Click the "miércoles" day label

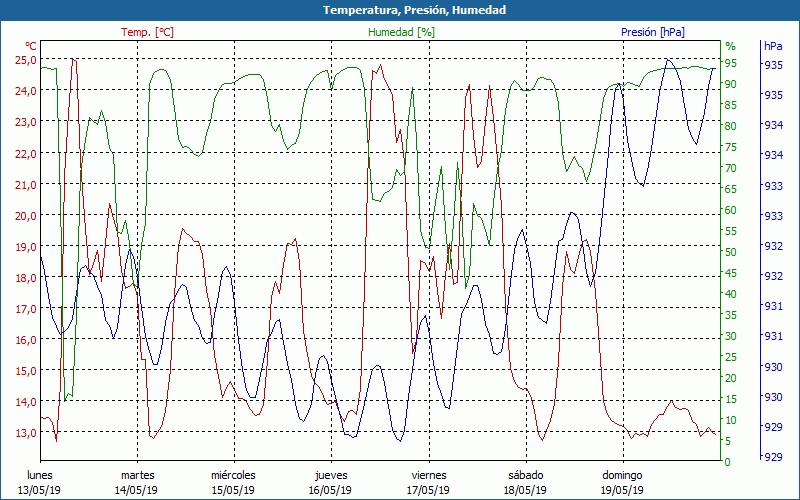coord(234,475)
